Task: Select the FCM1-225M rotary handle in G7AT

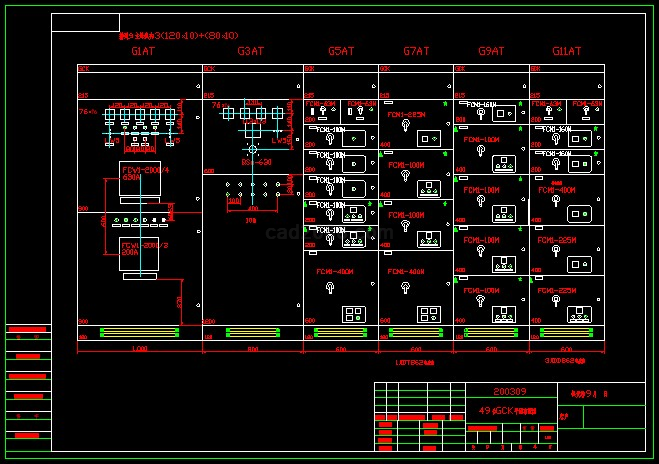Action: 406,126
